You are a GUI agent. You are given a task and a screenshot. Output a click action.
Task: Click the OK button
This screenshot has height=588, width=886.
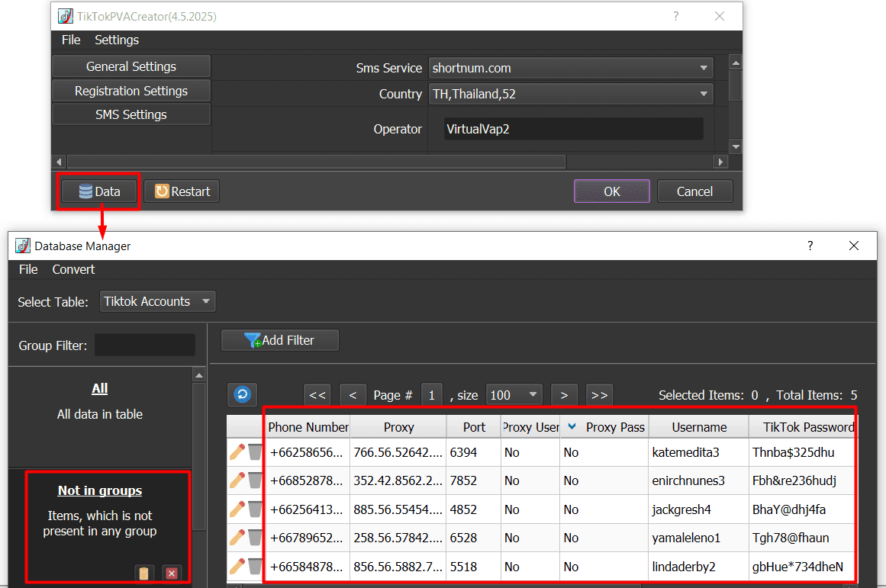(x=611, y=191)
